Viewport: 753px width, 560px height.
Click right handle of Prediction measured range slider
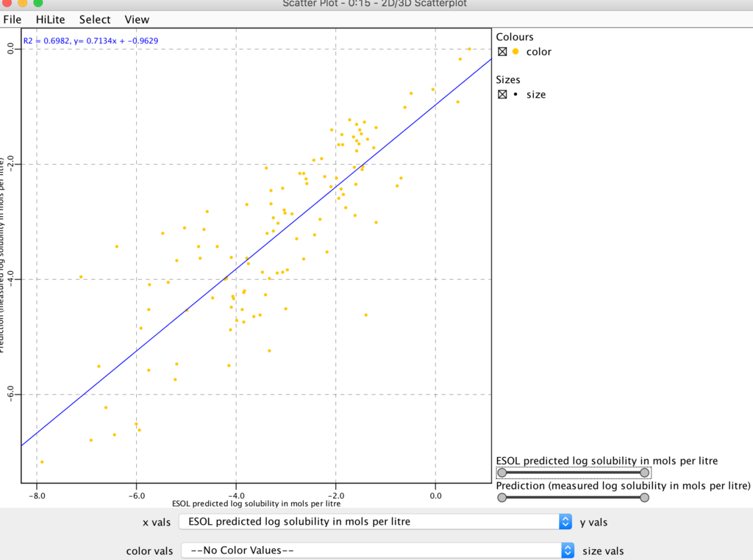644,498
